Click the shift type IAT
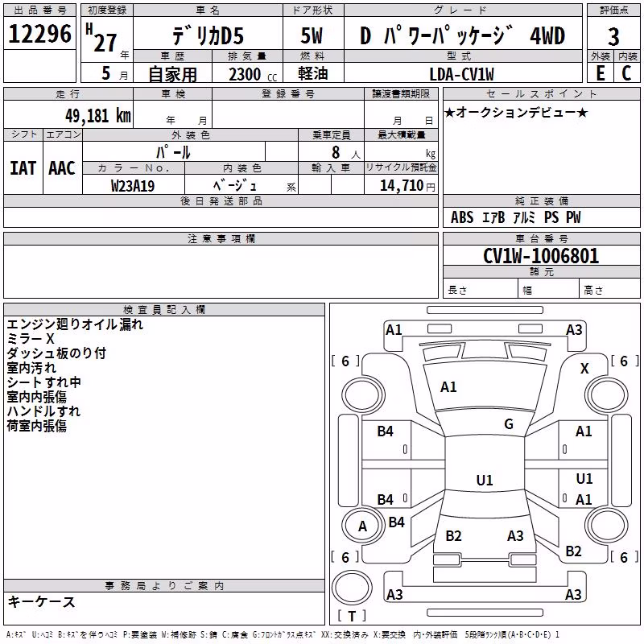The image size is (644, 644). tap(23, 168)
